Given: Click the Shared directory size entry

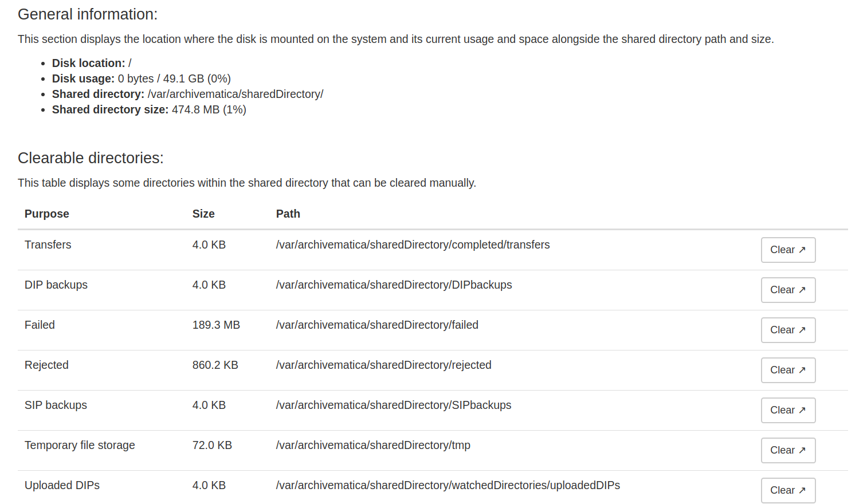Looking at the screenshot, I should (149, 109).
